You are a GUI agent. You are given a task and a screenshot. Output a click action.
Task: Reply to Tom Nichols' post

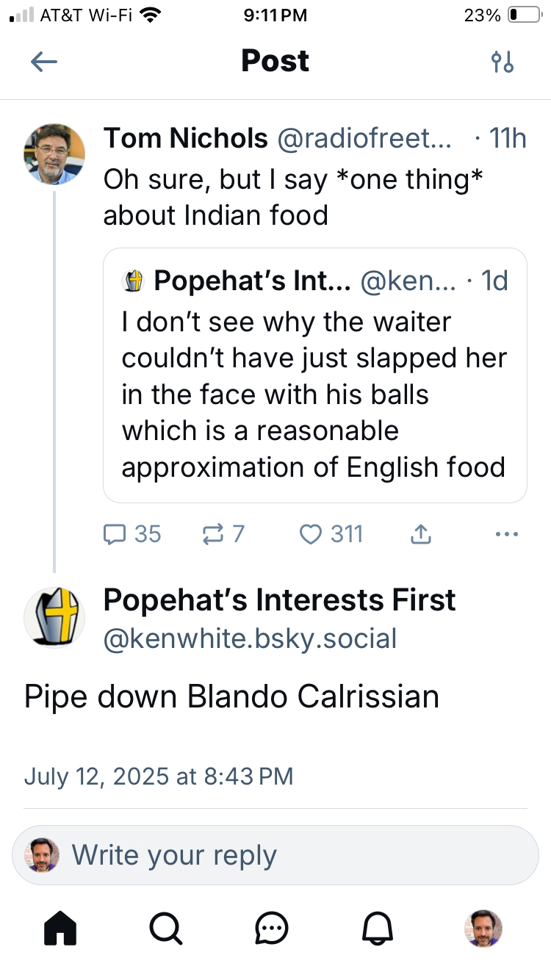132,534
